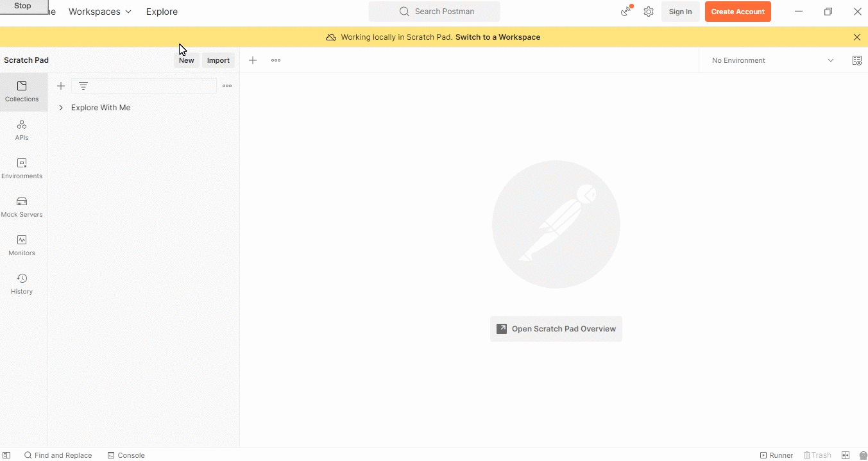868x461 pixels.
Task: Click Create Account
Action: (x=738, y=12)
